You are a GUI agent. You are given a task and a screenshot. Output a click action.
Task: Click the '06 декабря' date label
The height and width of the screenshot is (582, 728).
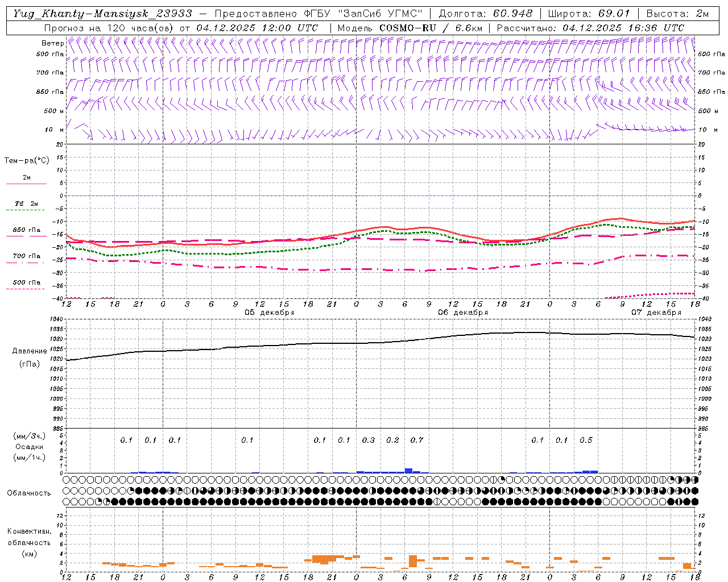[463, 313]
